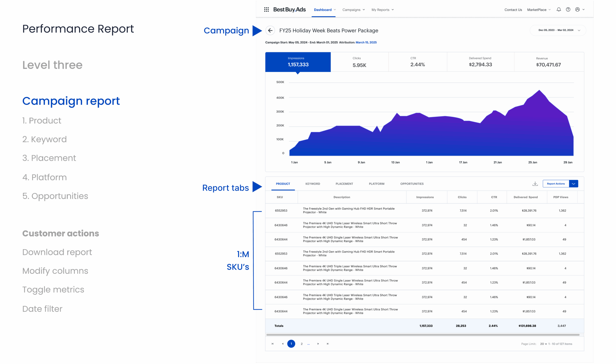This screenshot has width=616, height=364.
Task: Click the Contact Us link
Action: (x=513, y=10)
